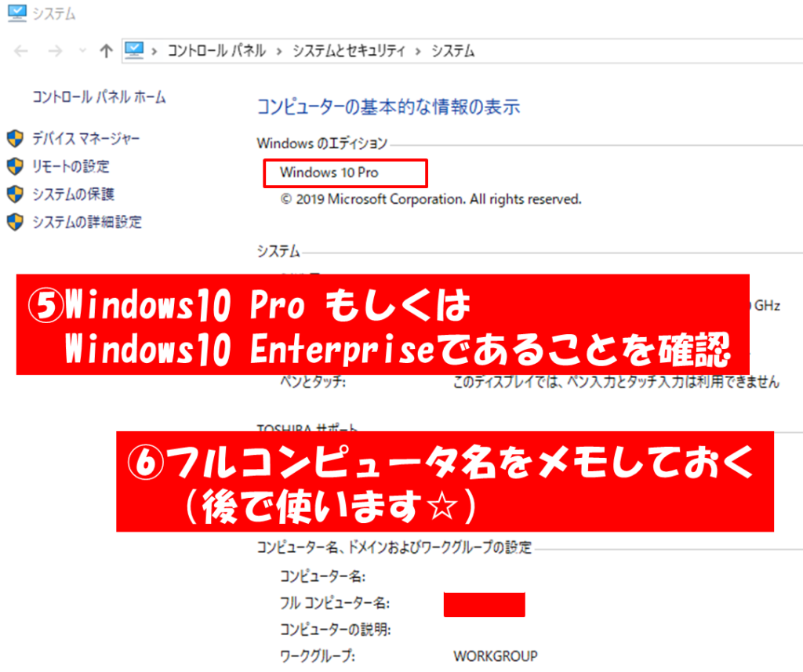Expand chevron after システムとセキュリティ breadcrumb

tap(418, 51)
